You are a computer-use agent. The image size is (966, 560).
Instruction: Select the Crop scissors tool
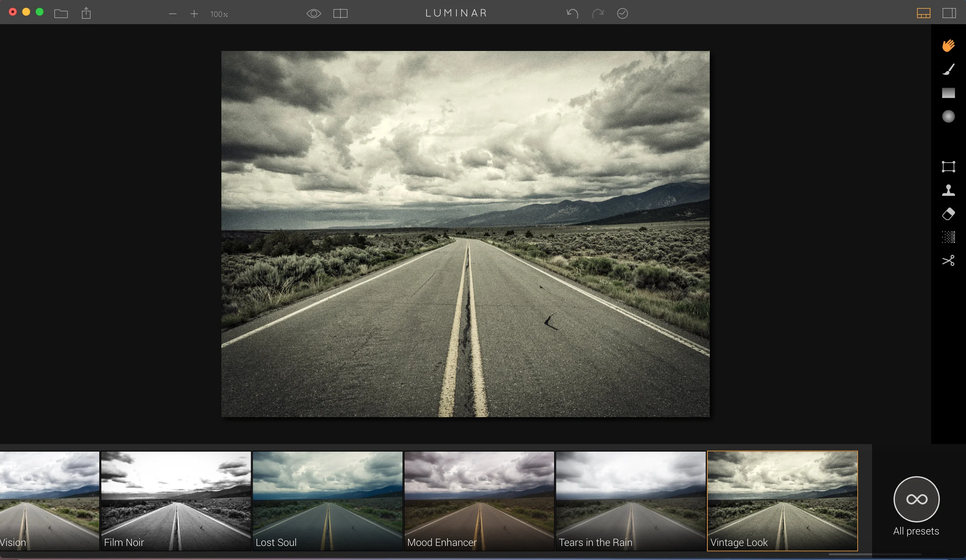pyautogui.click(x=948, y=261)
